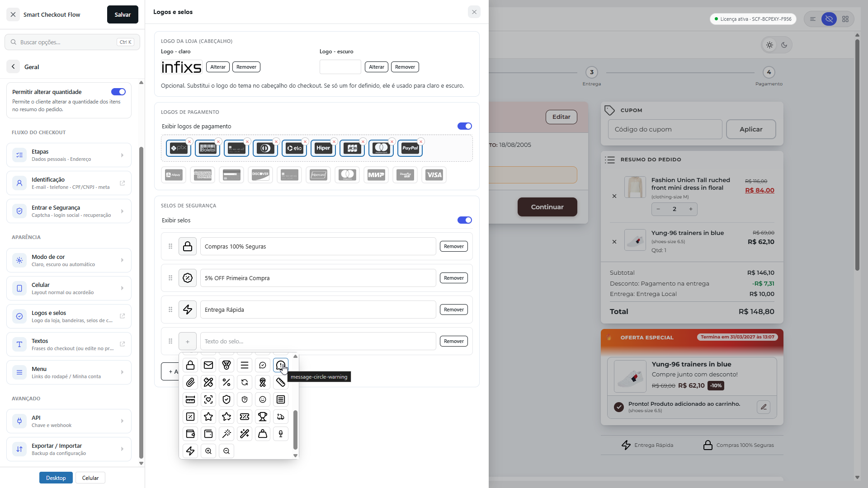Click Alterar for Logo - claro

[x=218, y=67]
